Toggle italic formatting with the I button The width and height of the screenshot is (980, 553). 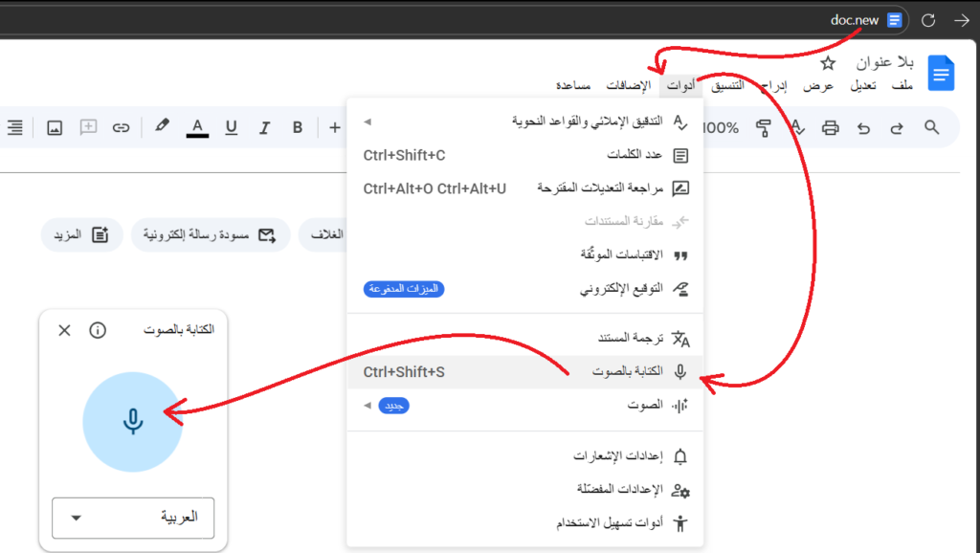(x=265, y=127)
